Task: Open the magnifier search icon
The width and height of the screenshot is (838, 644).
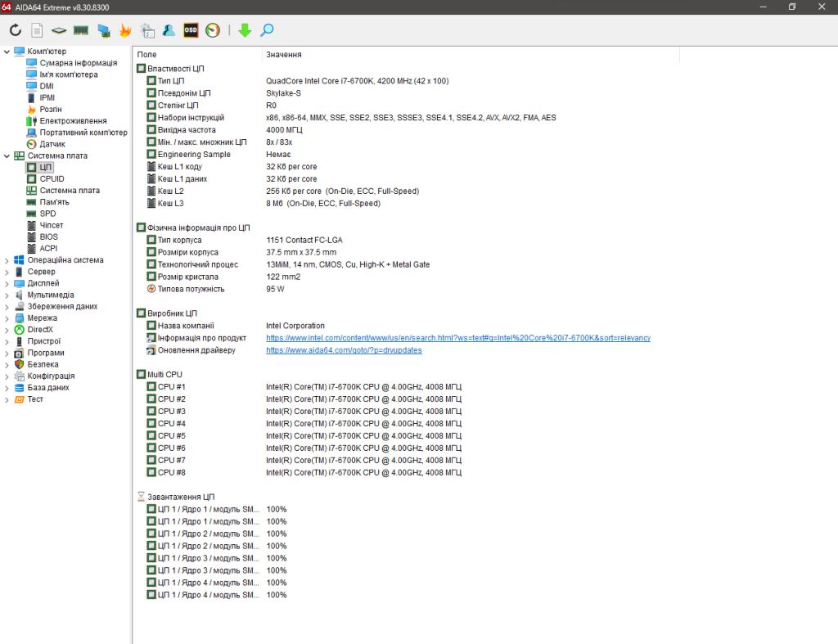Action: pyautogui.click(x=267, y=30)
